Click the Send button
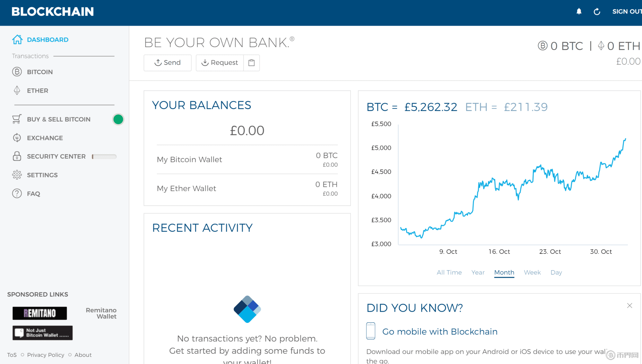This screenshot has height=364, width=642. [168, 63]
